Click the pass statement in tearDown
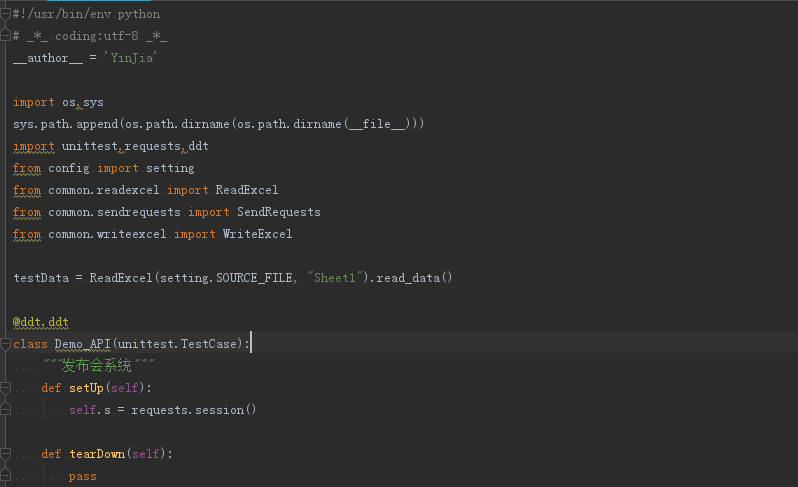798x487 pixels. pyautogui.click(x=83, y=476)
